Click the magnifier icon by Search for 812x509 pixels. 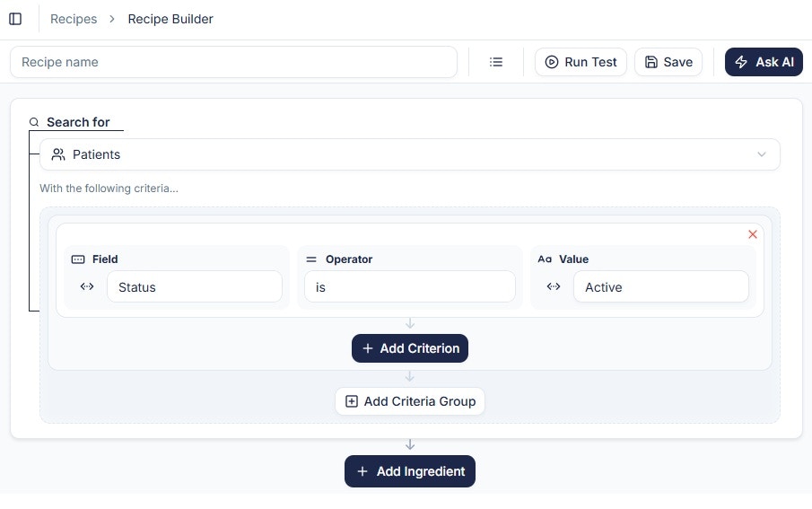(34, 122)
